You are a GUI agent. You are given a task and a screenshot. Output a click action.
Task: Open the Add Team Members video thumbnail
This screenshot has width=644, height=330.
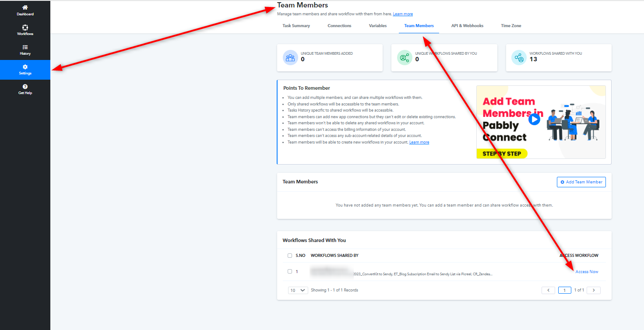[541, 122]
